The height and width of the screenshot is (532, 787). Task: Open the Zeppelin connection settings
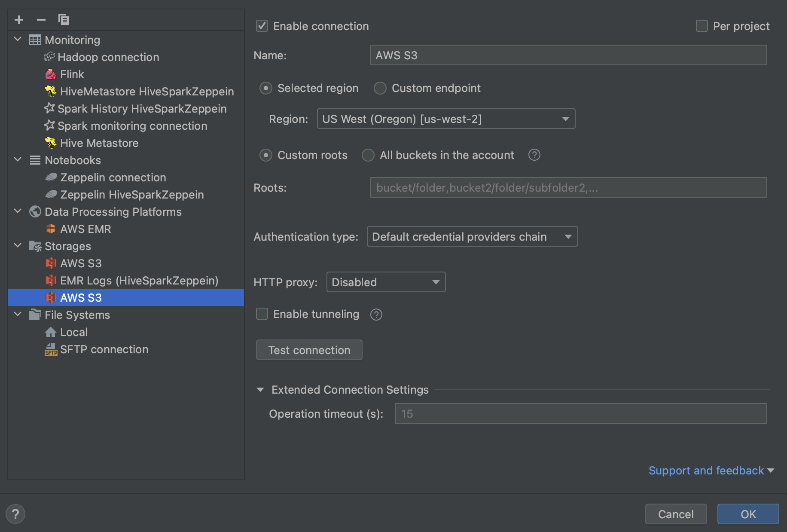113,177
